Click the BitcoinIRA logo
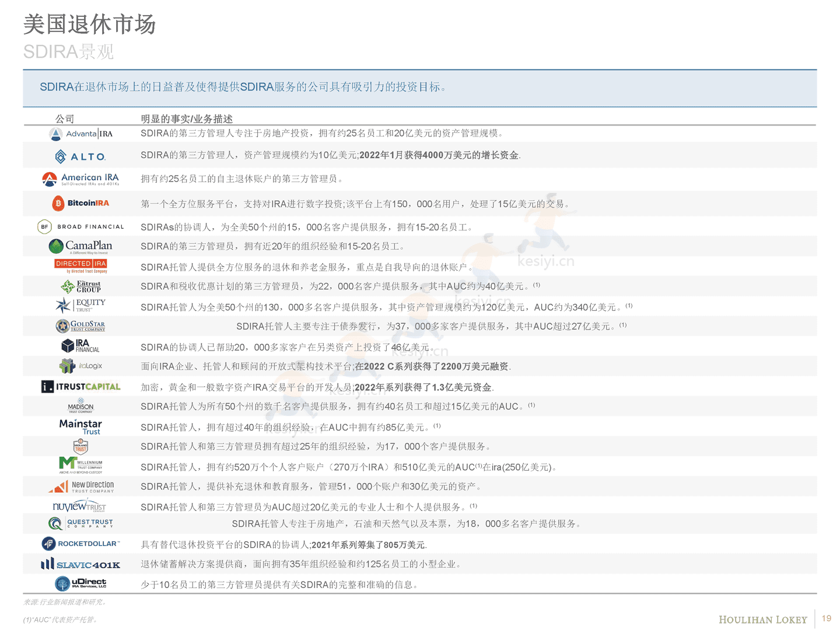The height and width of the screenshot is (630, 840). 80,203
